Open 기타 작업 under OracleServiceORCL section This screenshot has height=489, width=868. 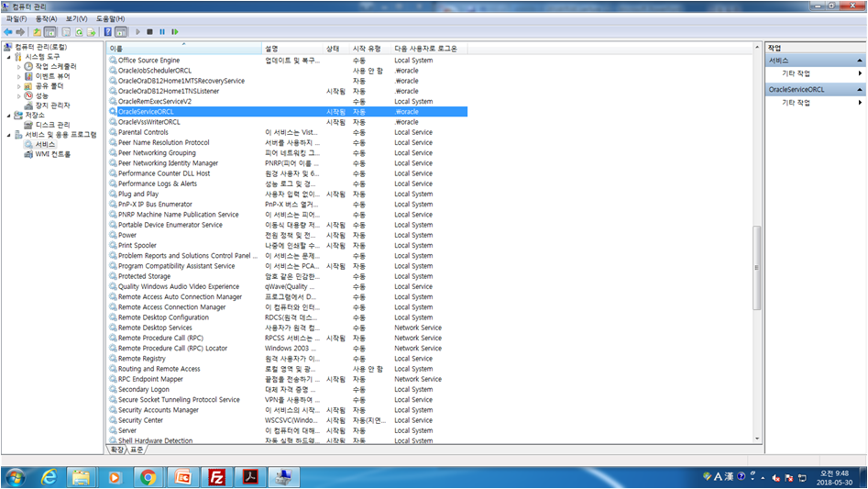click(796, 103)
